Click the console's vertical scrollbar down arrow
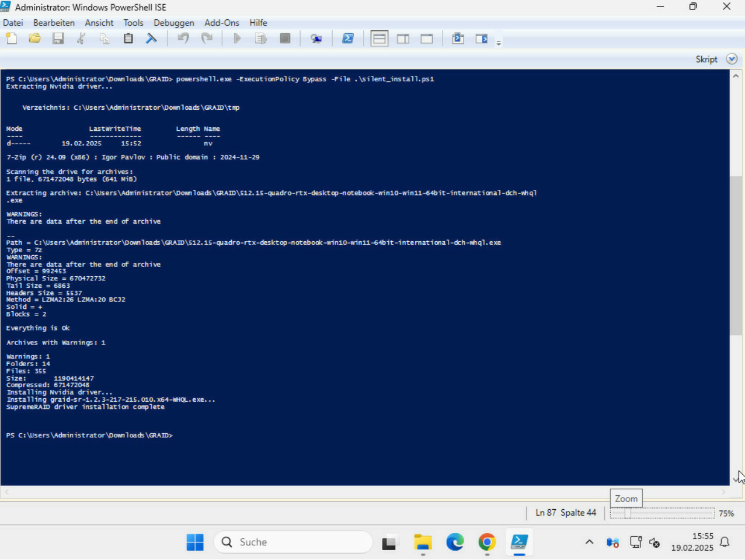 pyautogui.click(x=736, y=479)
